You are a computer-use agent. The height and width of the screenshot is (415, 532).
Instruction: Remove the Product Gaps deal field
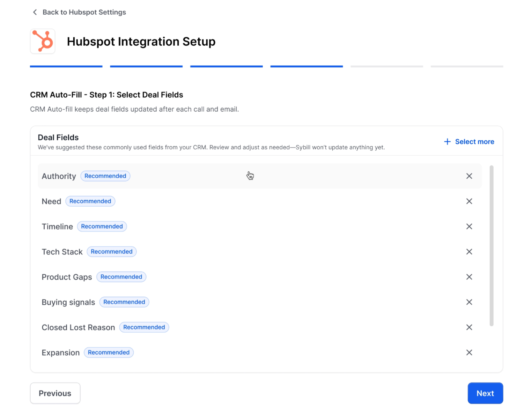pos(469,277)
